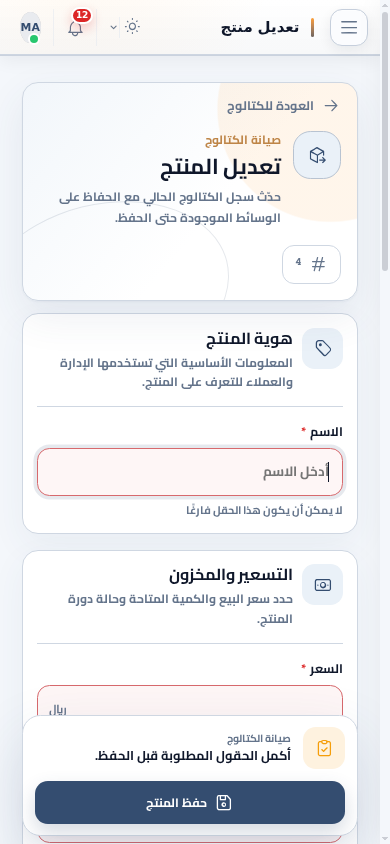Click the product box icon in header card

(x=317, y=156)
